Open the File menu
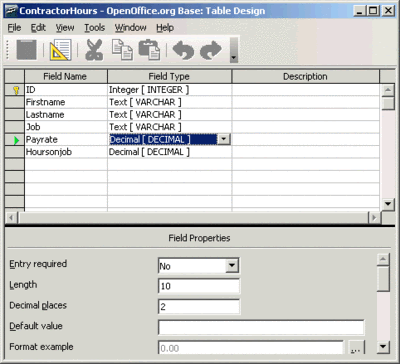The height and width of the screenshot is (364, 400). 14,28
